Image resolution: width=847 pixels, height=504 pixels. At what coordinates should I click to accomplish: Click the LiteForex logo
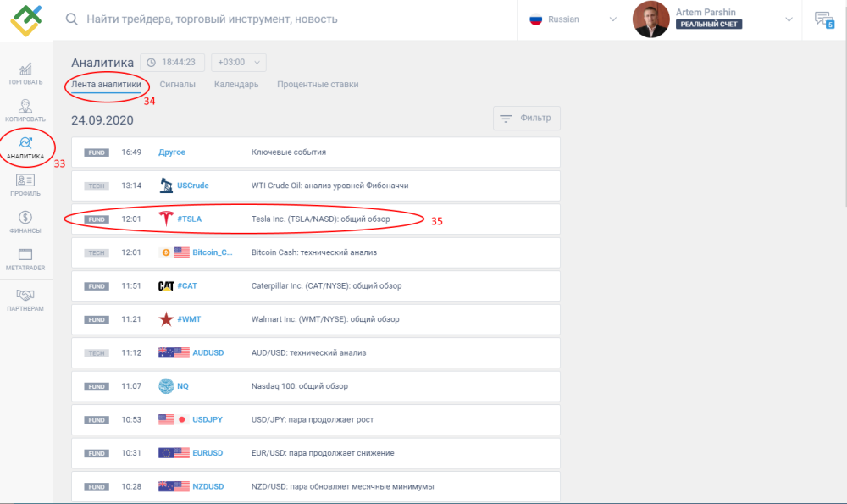click(26, 20)
